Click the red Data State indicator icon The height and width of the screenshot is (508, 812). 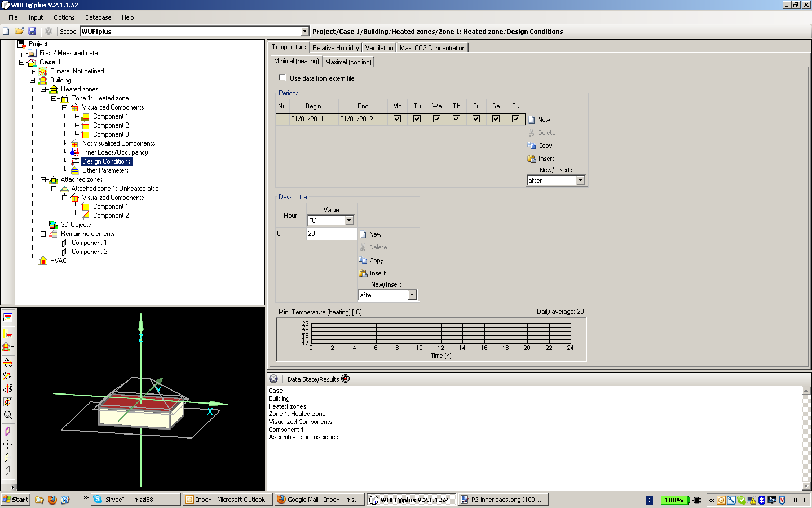pyautogui.click(x=346, y=379)
